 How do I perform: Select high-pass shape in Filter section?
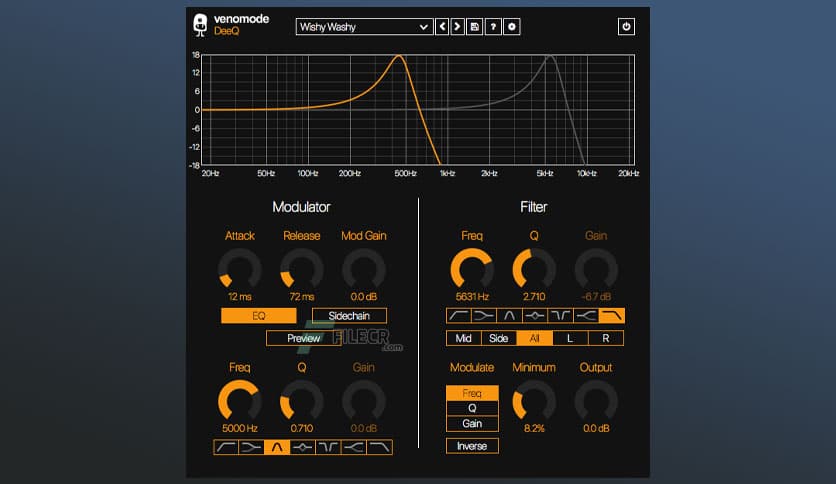click(459, 316)
